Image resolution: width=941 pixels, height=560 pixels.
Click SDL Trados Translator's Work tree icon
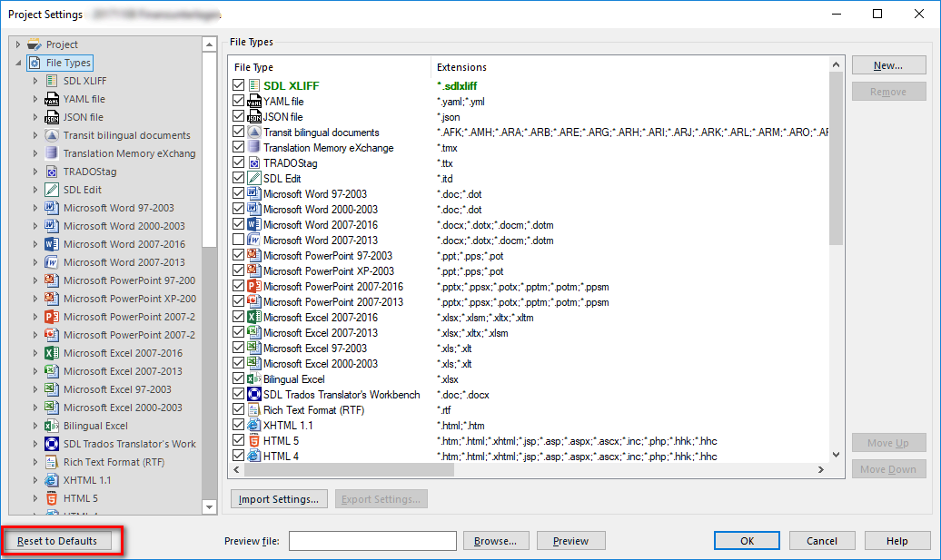52,444
